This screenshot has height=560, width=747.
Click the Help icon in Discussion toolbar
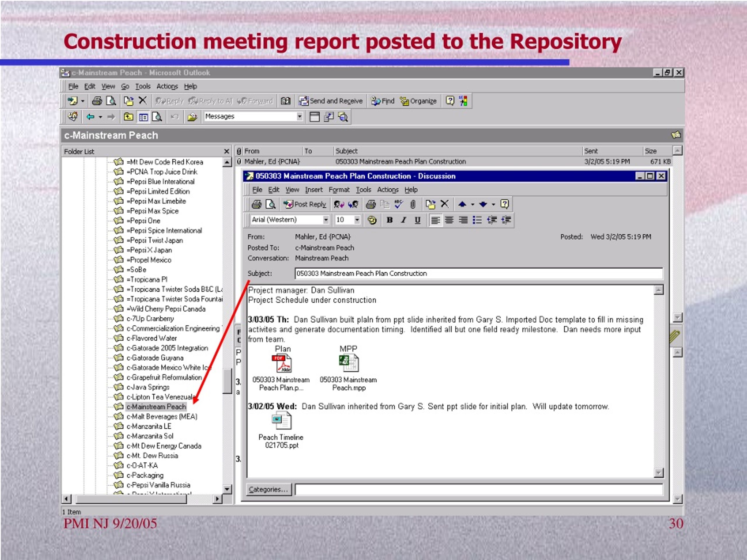coord(505,204)
